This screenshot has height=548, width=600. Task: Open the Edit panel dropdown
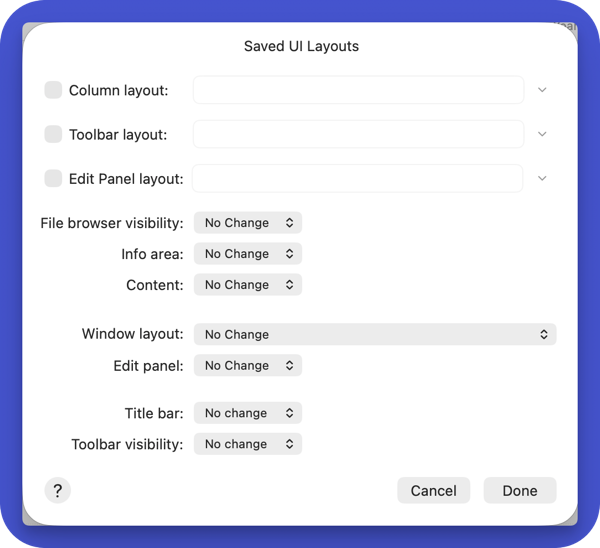tap(248, 365)
